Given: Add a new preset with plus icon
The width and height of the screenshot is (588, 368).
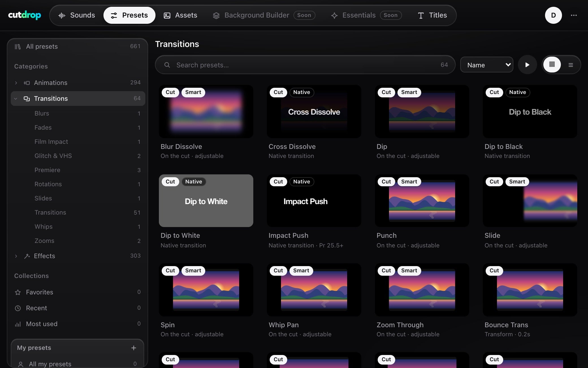Looking at the screenshot, I should pos(134,348).
